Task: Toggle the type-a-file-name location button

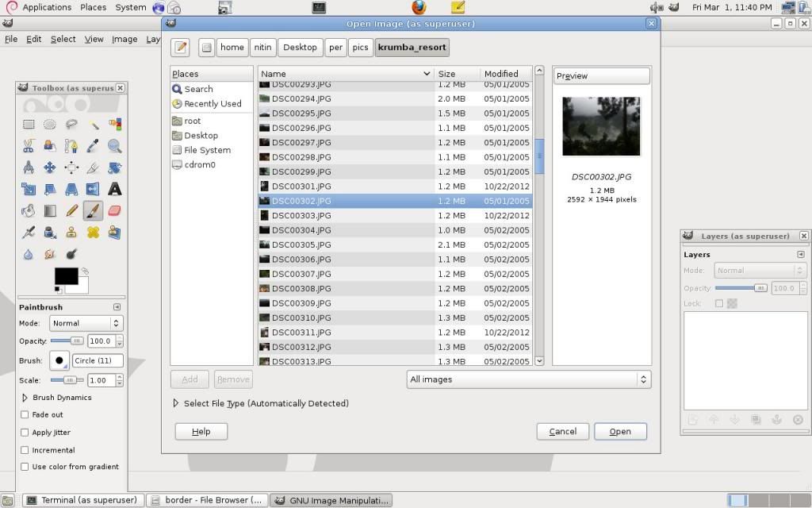Action: 180,47
